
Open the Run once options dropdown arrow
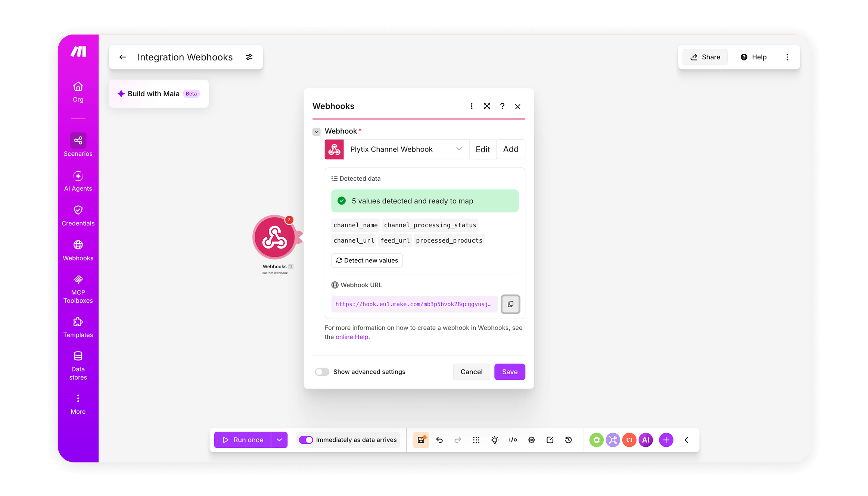coord(279,440)
